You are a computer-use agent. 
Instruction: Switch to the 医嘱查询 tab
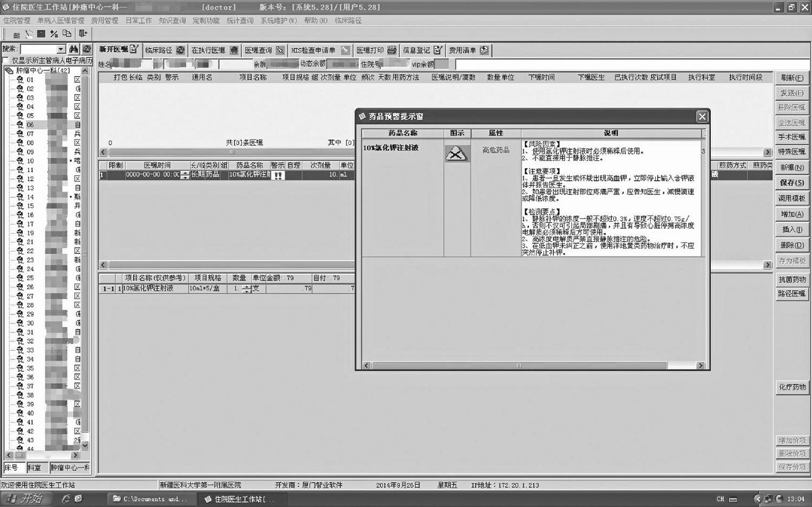264,50
